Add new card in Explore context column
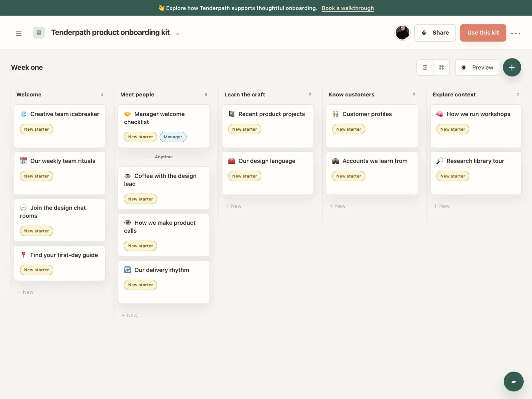 tap(442, 206)
